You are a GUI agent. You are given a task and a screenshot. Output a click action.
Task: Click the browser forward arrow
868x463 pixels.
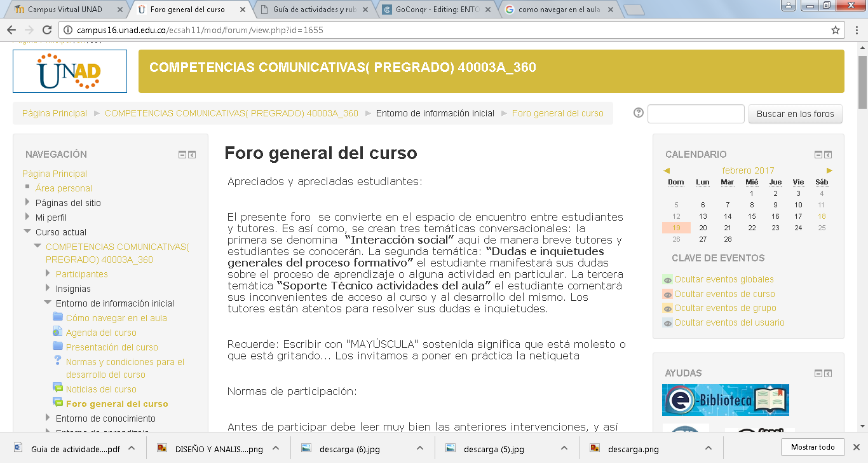29,30
